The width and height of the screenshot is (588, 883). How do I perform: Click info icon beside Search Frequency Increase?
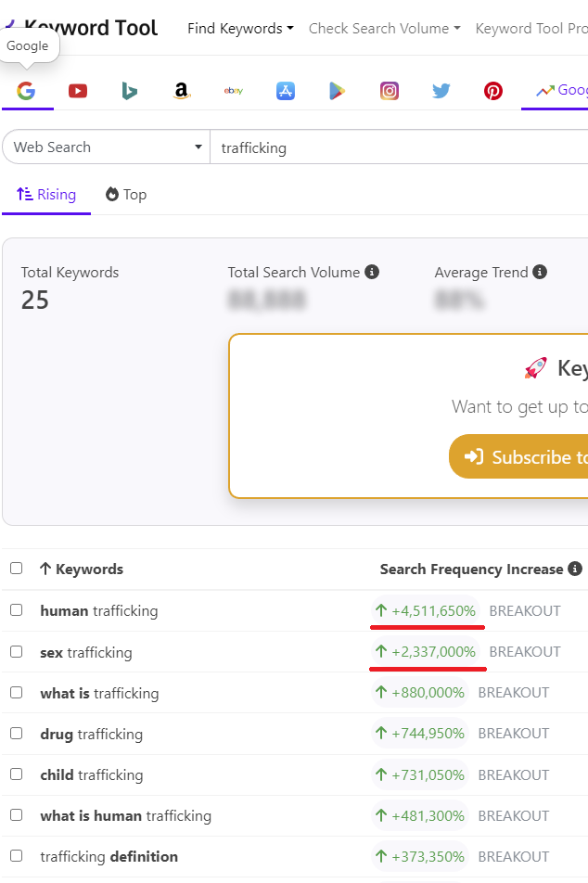pyautogui.click(x=574, y=569)
